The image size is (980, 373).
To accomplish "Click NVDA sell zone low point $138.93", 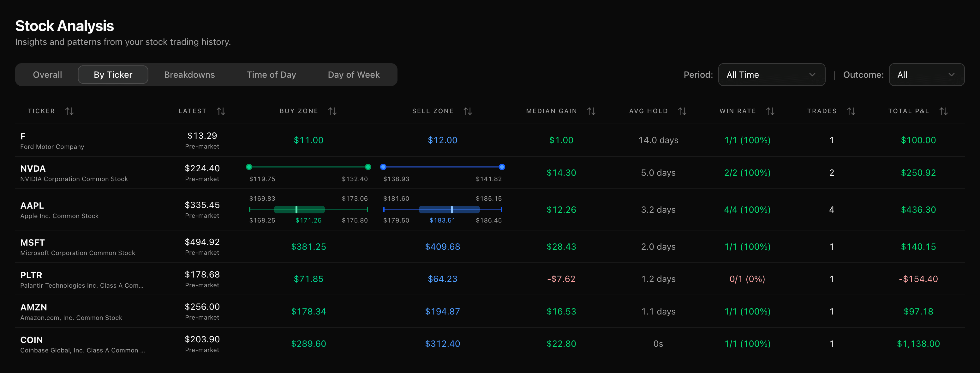I will click(384, 167).
